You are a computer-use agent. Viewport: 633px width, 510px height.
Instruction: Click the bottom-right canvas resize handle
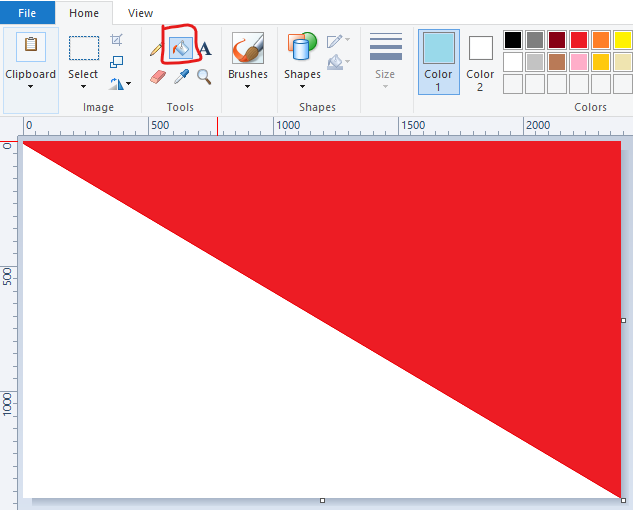click(623, 500)
